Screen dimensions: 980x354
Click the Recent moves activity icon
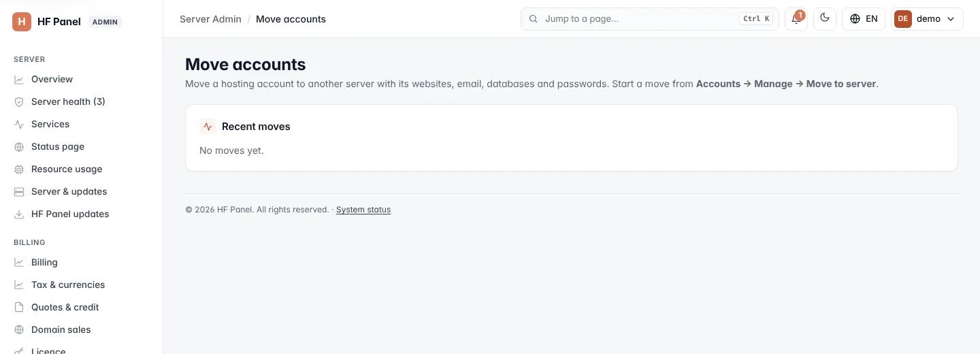tap(208, 127)
